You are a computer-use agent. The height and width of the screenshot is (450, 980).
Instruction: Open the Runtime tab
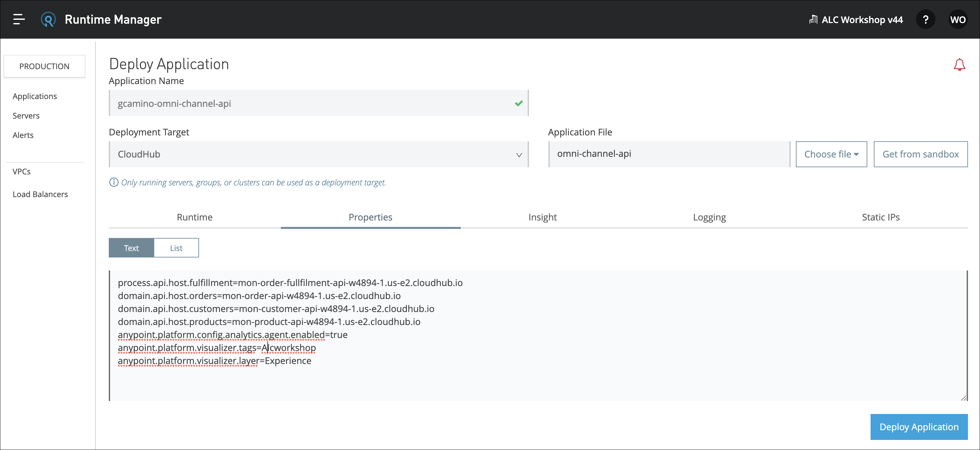pos(195,217)
